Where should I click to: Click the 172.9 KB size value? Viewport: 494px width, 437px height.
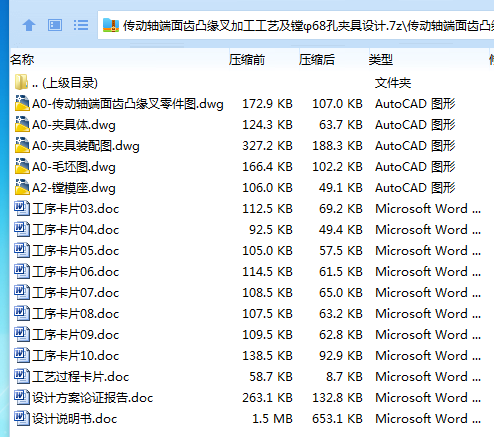267,104
